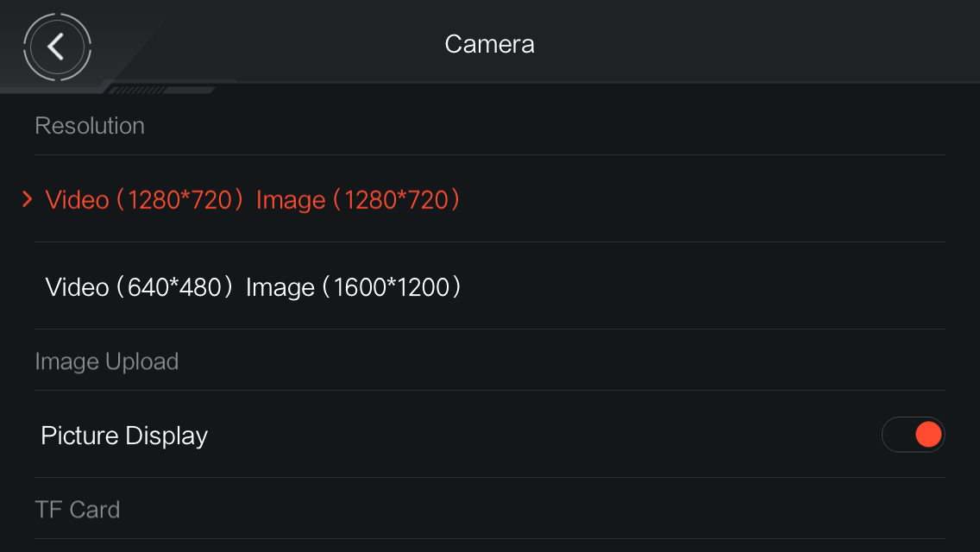Select Video (1280*720) Image (1280*720) resolution
Screen dimensions: 980x552
coord(490,199)
